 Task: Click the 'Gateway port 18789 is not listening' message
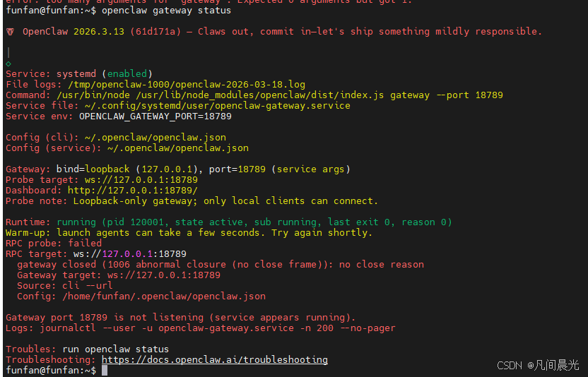click(180, 318)
